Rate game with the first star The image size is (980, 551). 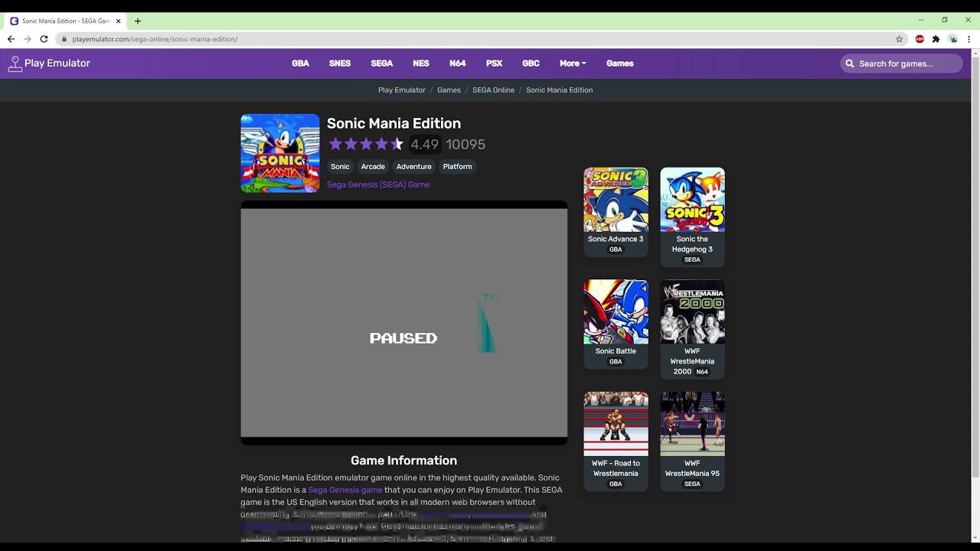[335, 144]
